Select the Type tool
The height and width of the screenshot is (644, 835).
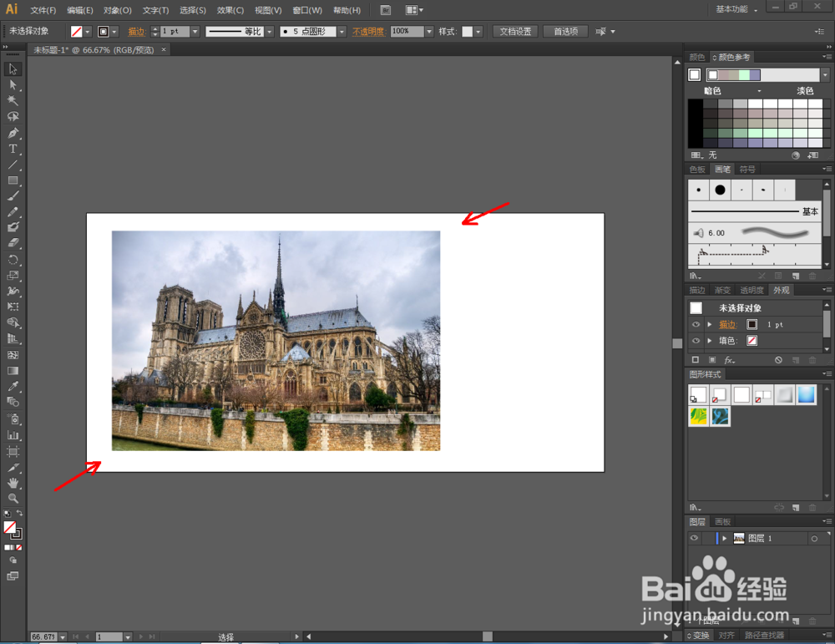click(x=13, y=149)
